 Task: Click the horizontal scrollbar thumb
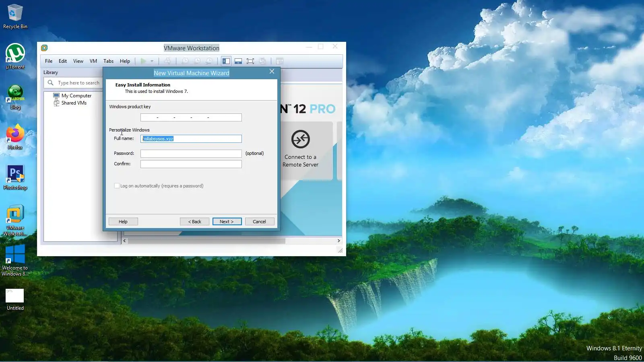tap(206, 241)
